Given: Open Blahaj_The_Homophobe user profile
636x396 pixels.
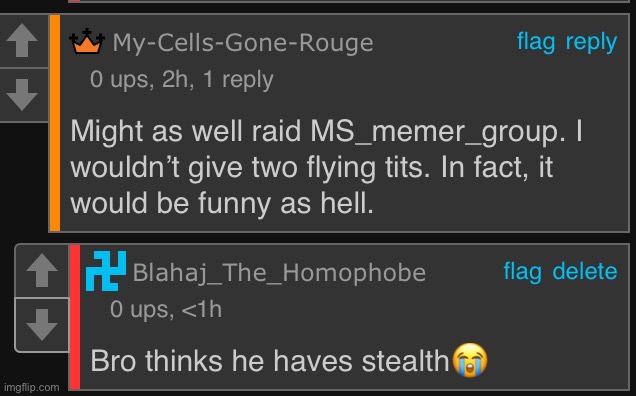Looking at the screenshot, I should 279,273.
